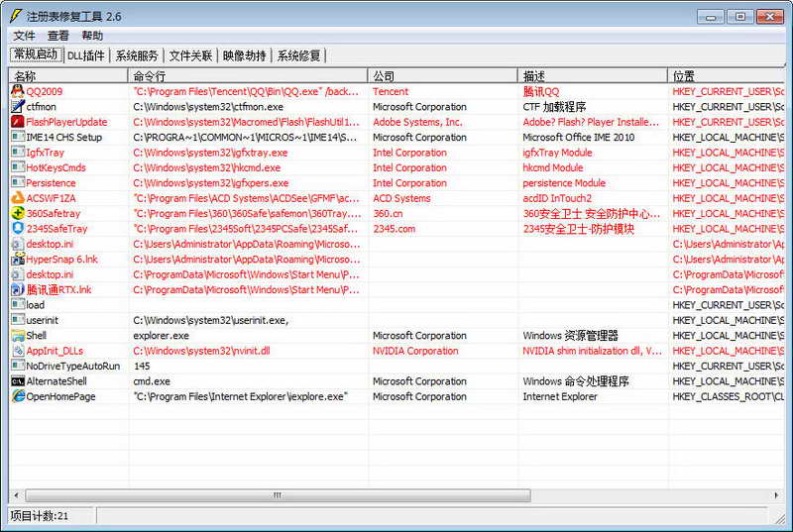This screenshot has width=793, height=532.
Task: Click the horizontal scrollbar left arrow
Action: [16, 495]
